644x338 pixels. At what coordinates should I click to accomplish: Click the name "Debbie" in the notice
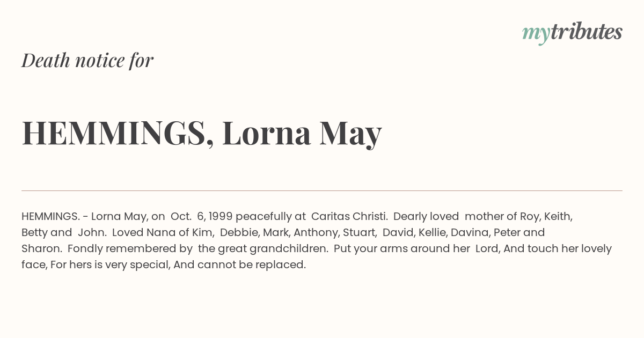[239, 232]
